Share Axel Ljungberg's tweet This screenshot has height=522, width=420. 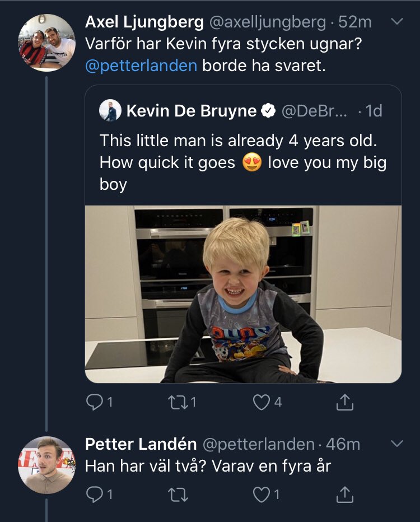(x=344, y=402)
